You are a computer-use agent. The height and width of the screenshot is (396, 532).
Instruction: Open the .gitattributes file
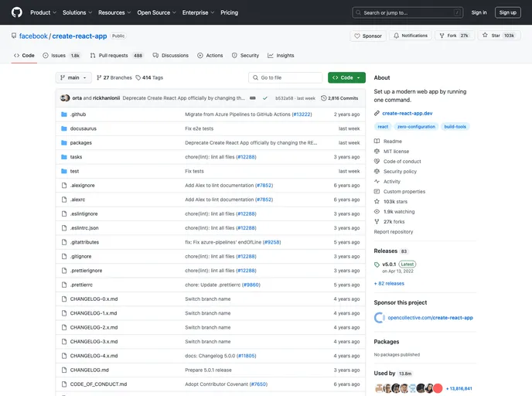pyautogui.click(x=84, y=242)
